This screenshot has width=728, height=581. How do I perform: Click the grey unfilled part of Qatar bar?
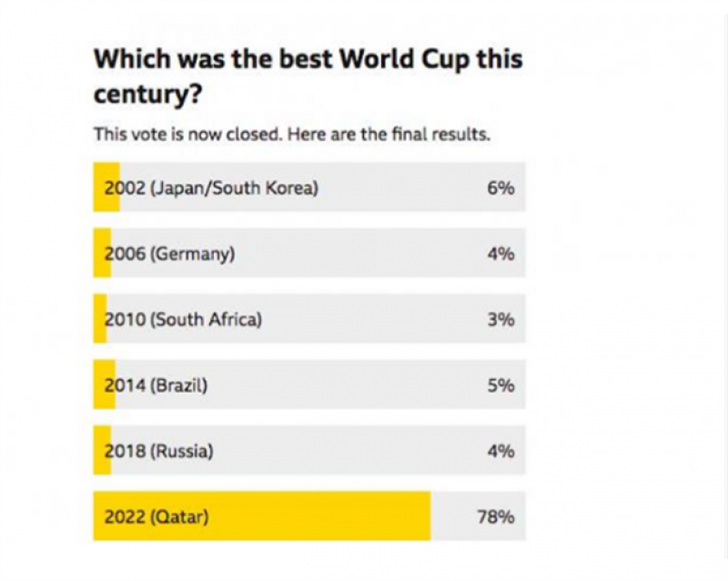[x=453, y=517]
